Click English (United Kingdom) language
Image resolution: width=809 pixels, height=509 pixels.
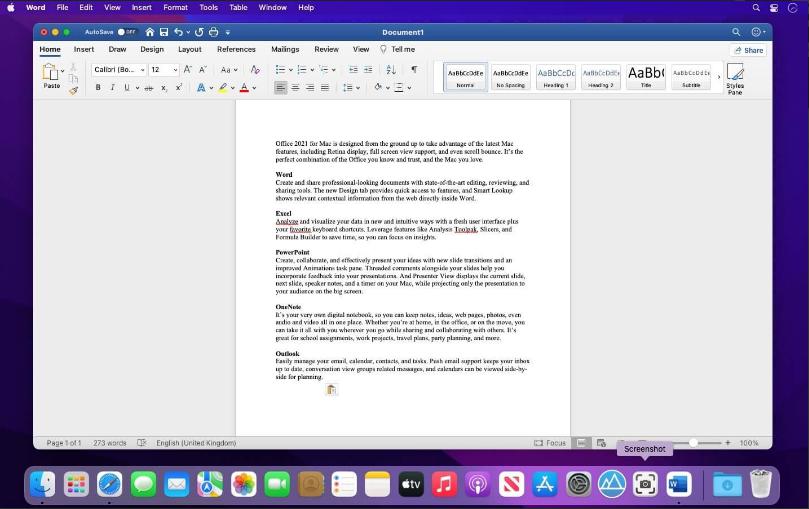coord(196,442)
